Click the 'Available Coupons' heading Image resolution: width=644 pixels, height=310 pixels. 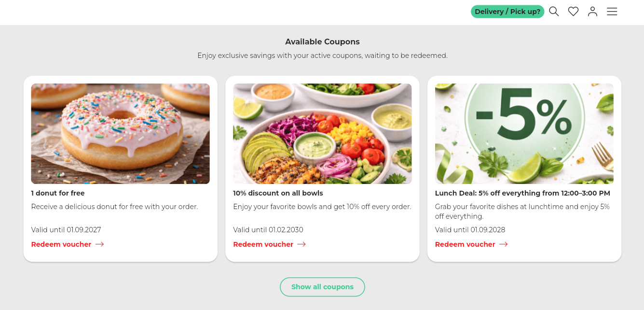322,42
